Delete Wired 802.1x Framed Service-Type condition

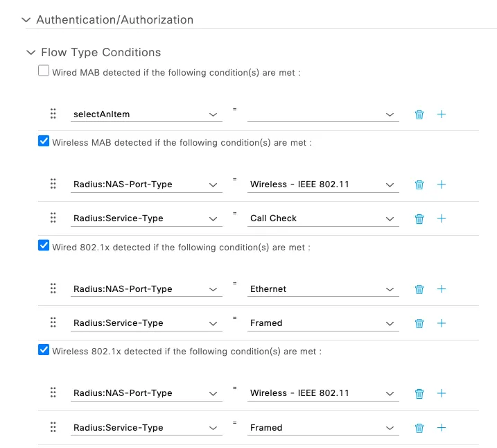419,323
